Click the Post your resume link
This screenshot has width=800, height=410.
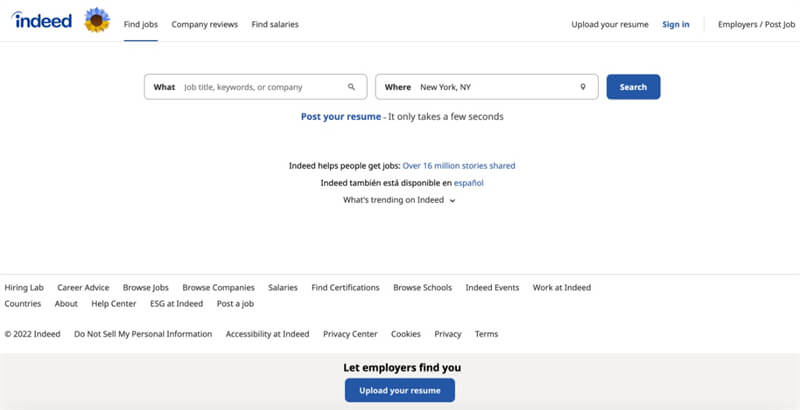point(341,117)
